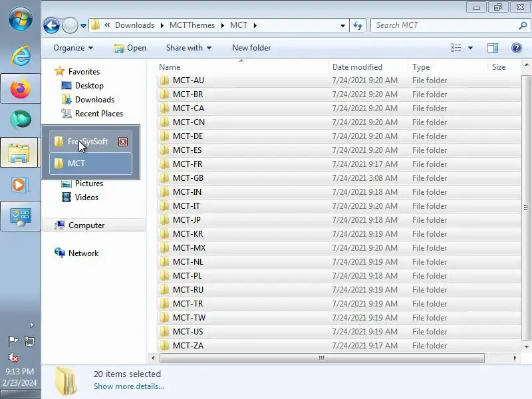Screen dimensions: 532x399
Task: Click the Windows Explorer taskbar icon
Action: click(19, 152)
